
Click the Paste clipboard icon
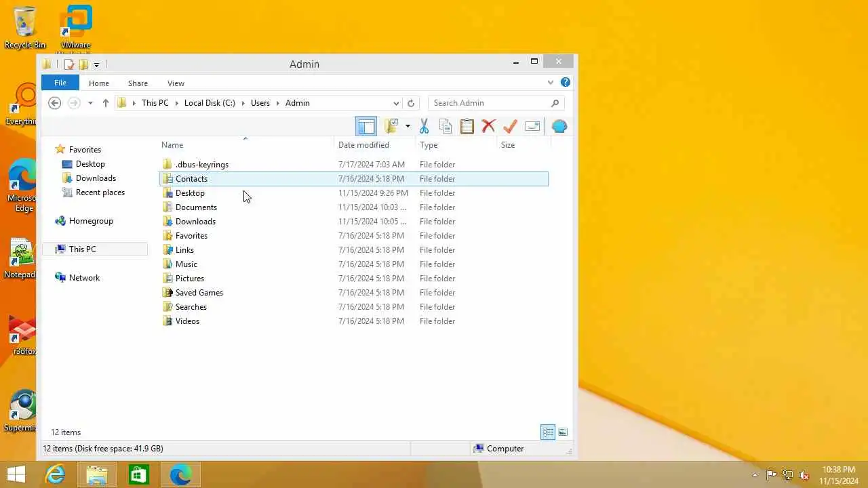pyautogui.click(x=467, y=126)
